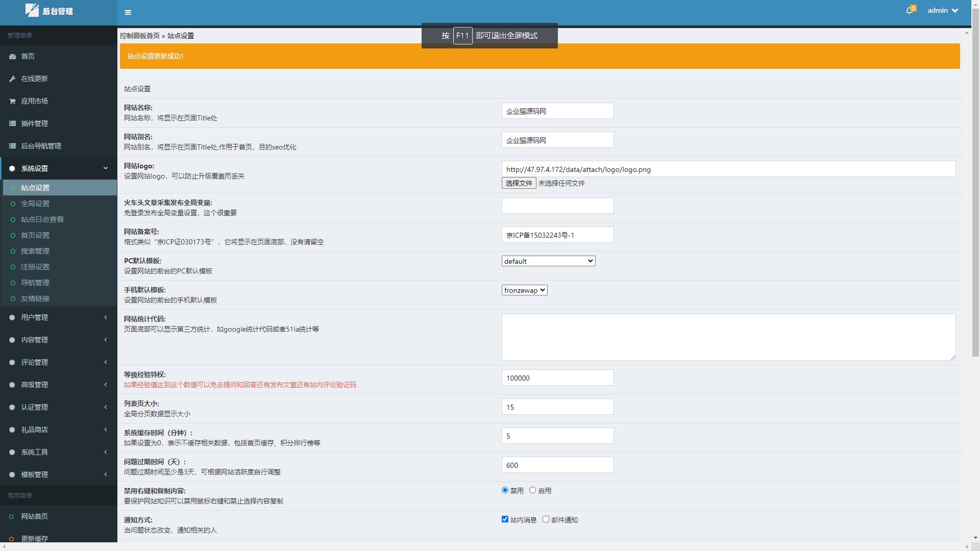Open the PC默认模板 default dropdown
Screen dimensions: 980x551
(548, 261)
